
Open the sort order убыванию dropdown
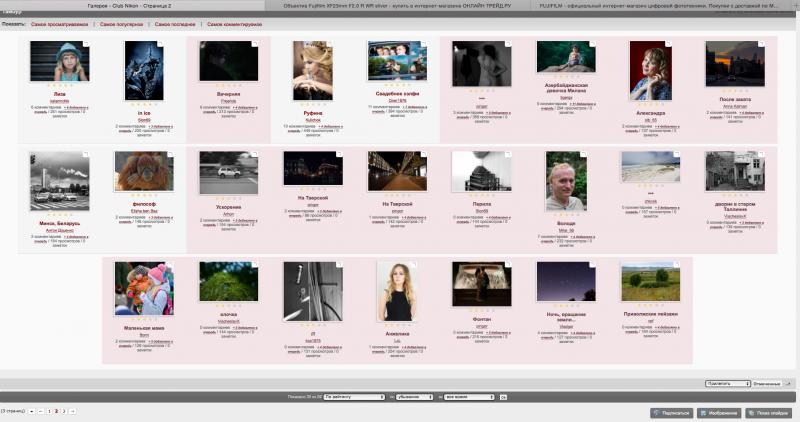pos(414,397)
